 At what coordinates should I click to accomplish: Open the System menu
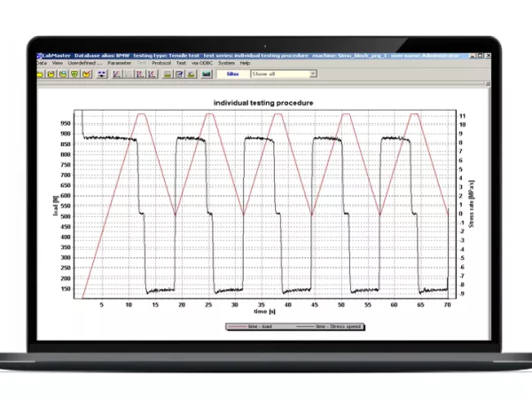click(226, 63)
